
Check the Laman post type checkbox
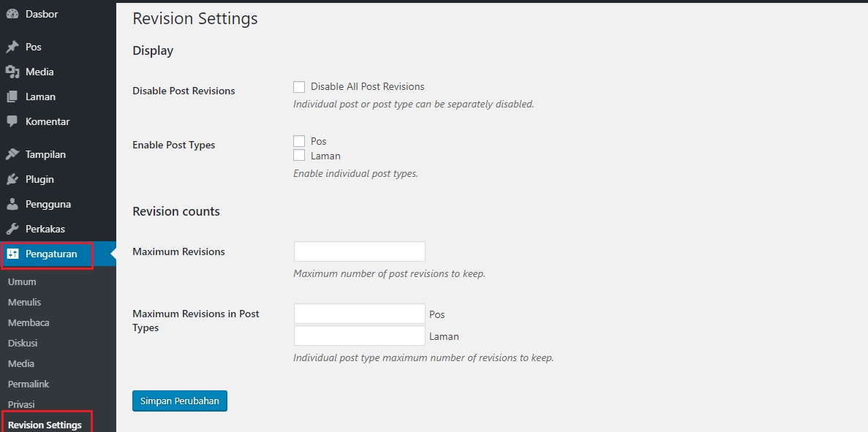click(x=298, y=155)
